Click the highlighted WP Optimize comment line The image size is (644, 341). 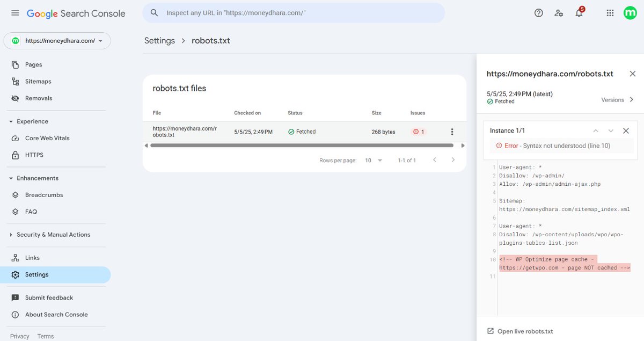pos(565,264)
